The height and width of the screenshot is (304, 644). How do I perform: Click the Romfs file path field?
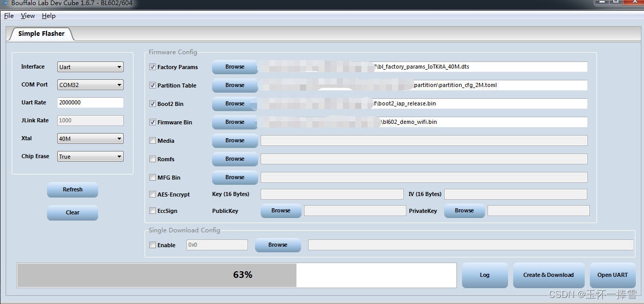point(424,159)
